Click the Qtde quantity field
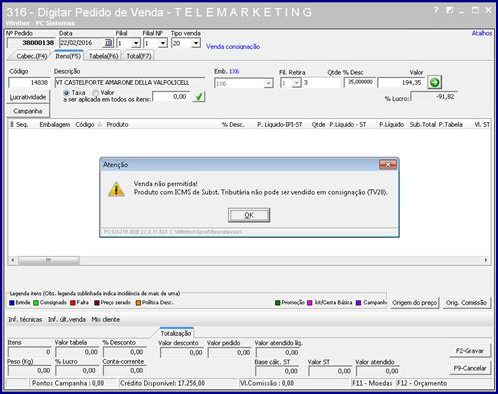Image resolution: width=498 pixels, height=394 pixels. (322, 82)
